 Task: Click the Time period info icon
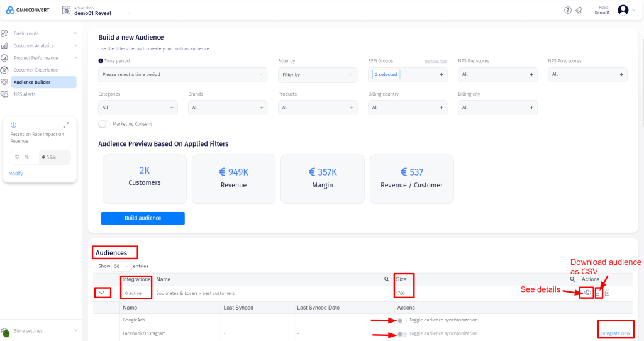pyautogui.click(x=101, y=61)
